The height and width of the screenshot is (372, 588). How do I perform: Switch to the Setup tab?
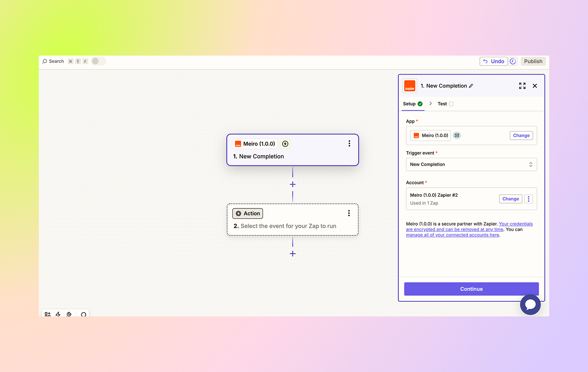click(413, 104)
